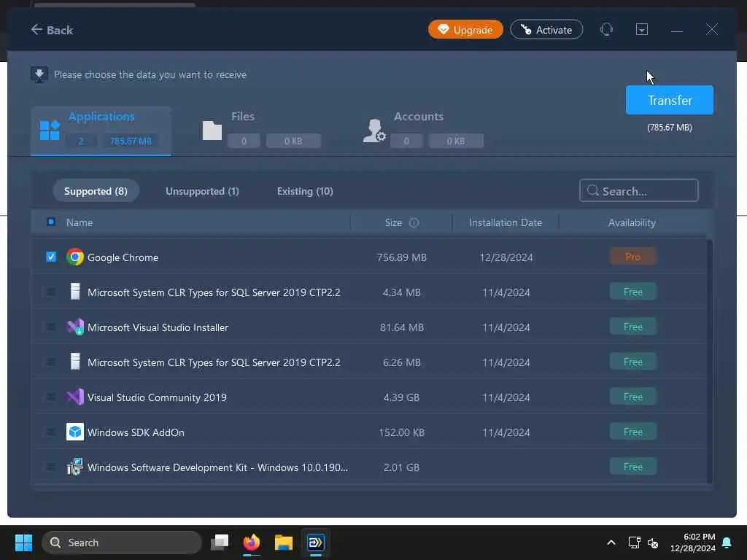Viewport: 747px width, 560px height.
Task: Select the text 'Visual Studio Community 2019'
Action: tap(158, 397)
